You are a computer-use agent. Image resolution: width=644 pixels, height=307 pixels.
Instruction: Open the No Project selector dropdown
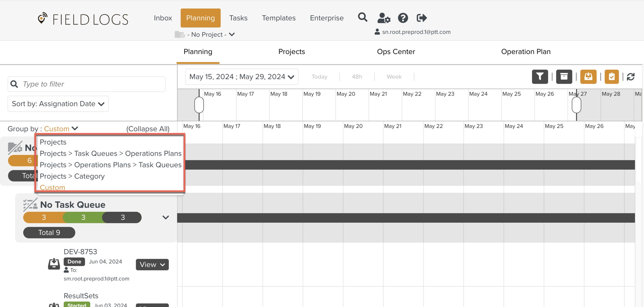211,34
